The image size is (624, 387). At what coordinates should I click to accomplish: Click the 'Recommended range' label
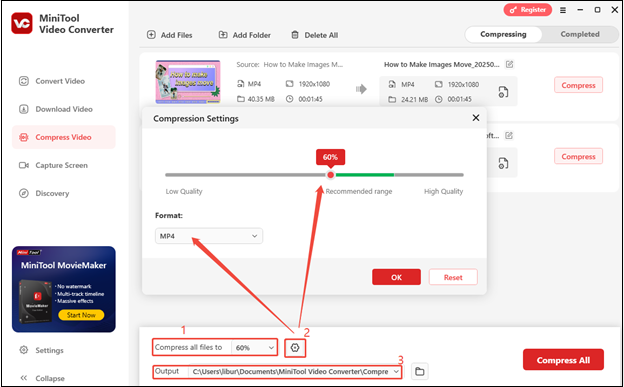click(359, 192)
